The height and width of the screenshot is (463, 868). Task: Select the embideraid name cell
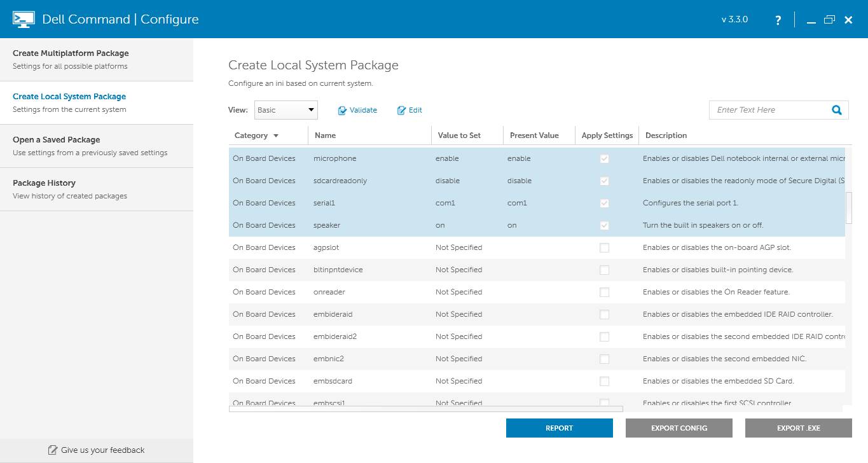[x=333, y=315]
